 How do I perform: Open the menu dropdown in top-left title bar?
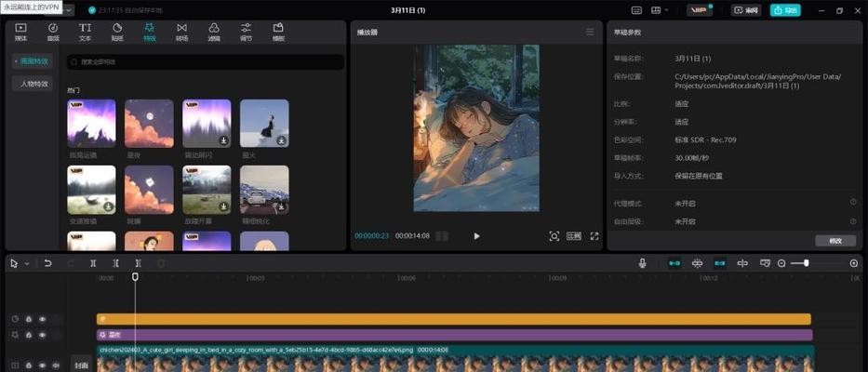[68, 10]
